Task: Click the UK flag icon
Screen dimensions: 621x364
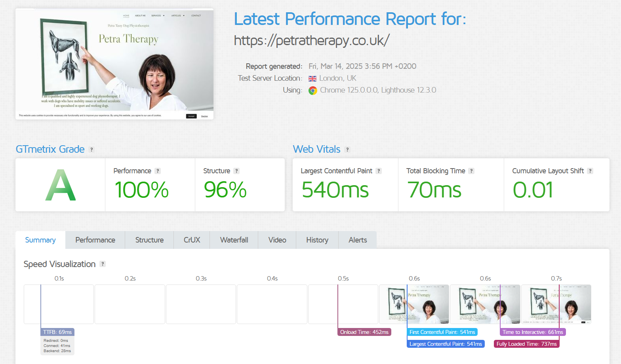Action: tap(312, 78)
